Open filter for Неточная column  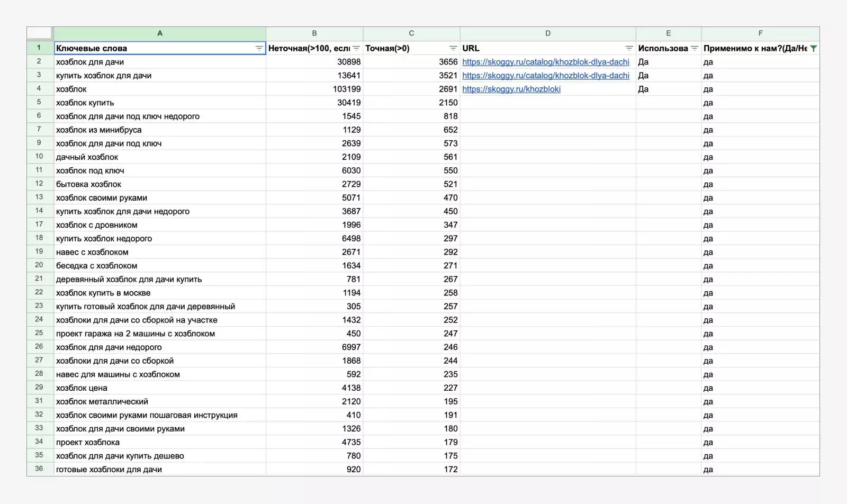tap(356, 48)
